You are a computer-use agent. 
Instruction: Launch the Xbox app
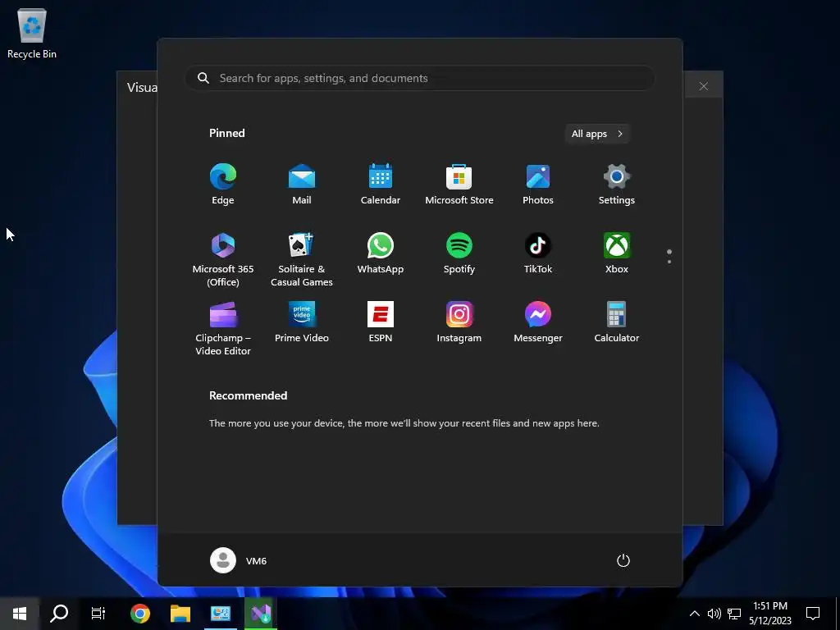point(617,253)
